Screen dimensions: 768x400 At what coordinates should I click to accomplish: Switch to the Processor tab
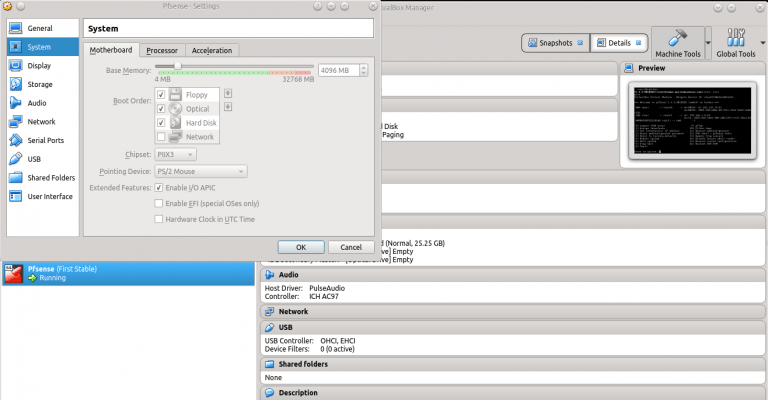[162, 50]
